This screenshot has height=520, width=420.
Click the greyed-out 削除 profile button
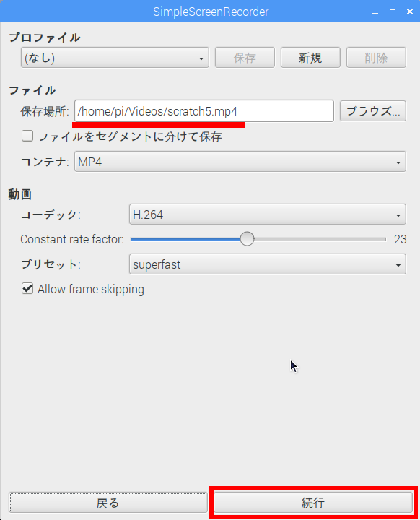[376, 58]
